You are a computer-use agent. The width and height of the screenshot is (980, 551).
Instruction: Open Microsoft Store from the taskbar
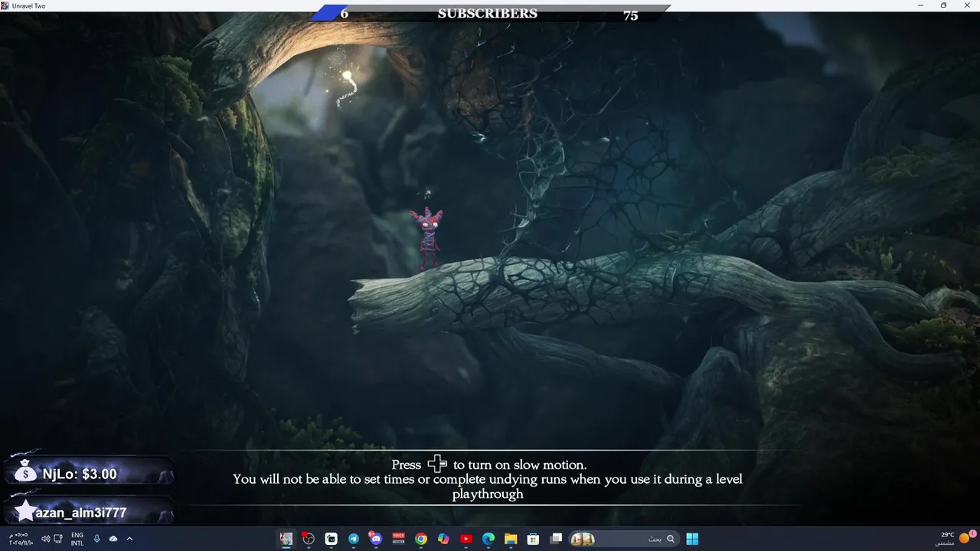(x=533, y=539)
